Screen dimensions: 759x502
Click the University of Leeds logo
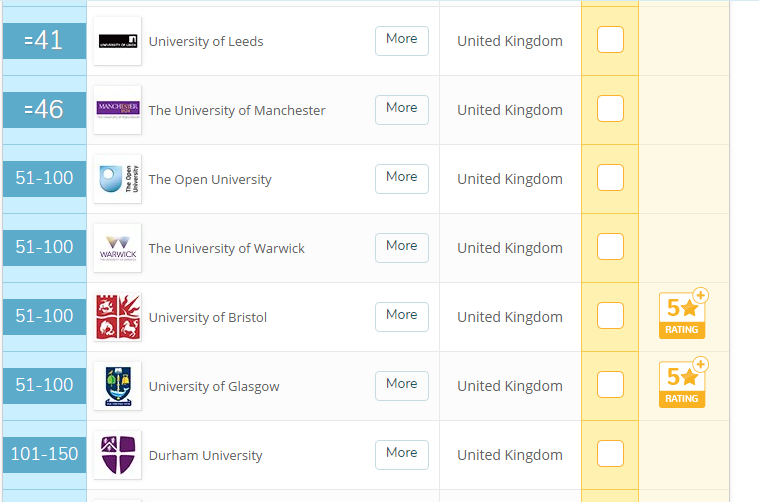click(117, 41)
